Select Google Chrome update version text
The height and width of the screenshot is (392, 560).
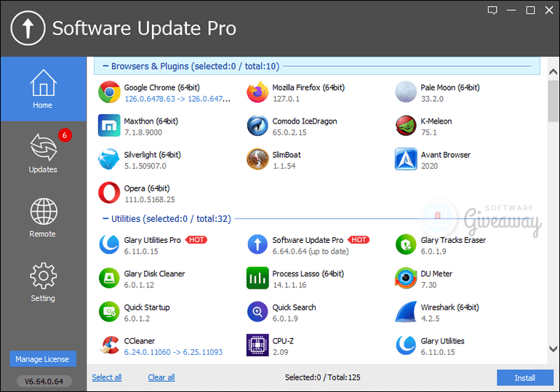click(177, 99)
